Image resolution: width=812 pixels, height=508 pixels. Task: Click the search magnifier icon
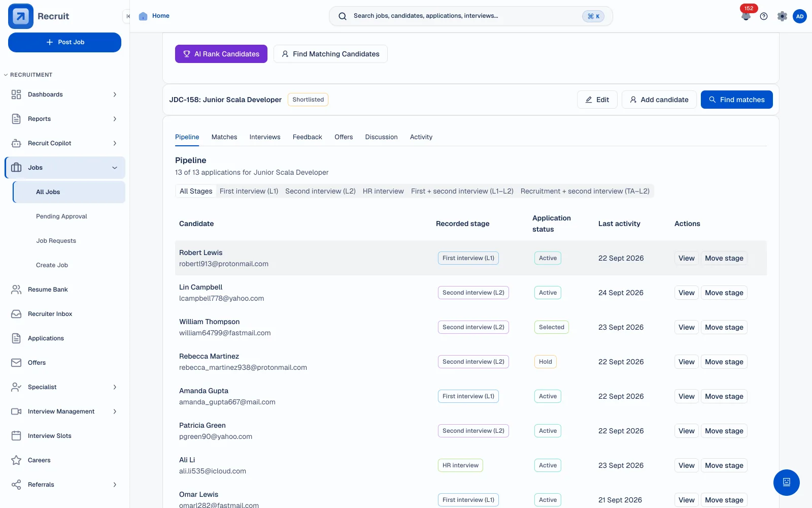(x=343, y=16)
